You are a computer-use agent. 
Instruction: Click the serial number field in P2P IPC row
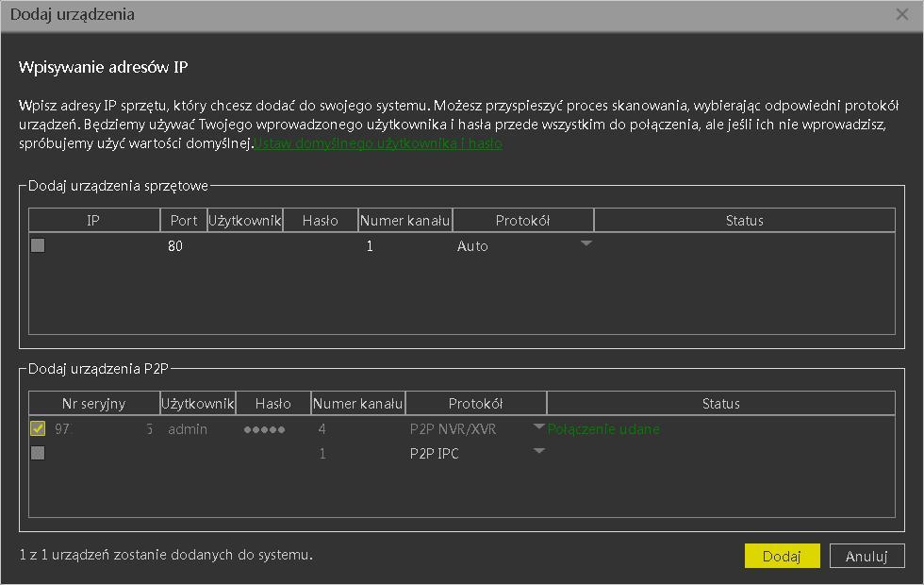click(103, 454)
